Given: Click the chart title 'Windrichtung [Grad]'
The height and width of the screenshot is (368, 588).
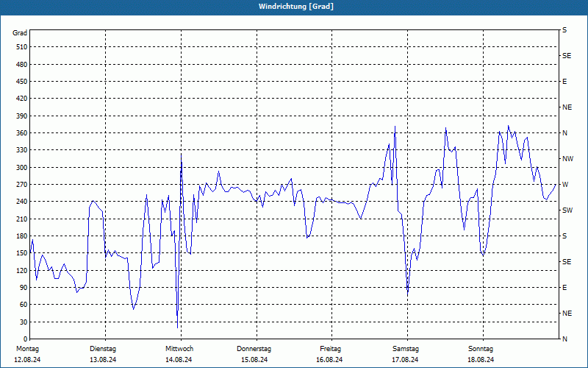Looking at the screenshot, I should (296, 7).
